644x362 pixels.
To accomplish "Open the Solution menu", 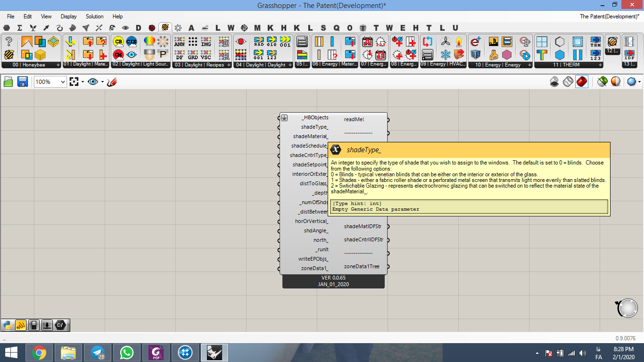I will (94, 16).
